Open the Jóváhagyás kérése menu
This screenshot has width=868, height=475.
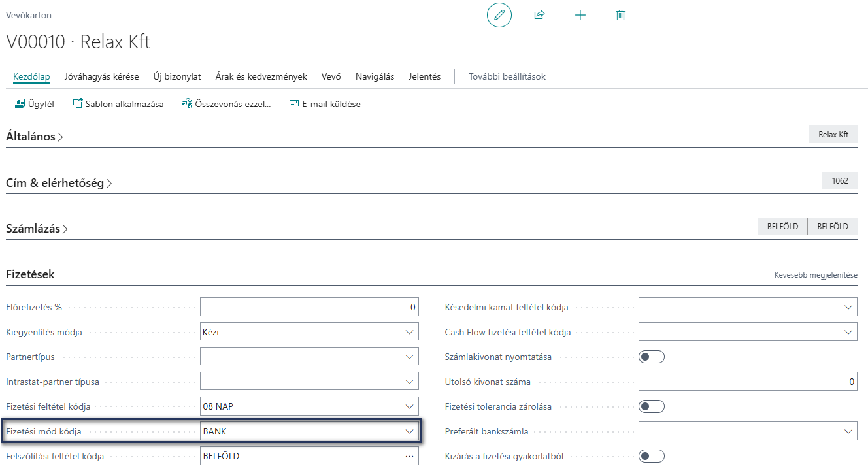102,76
